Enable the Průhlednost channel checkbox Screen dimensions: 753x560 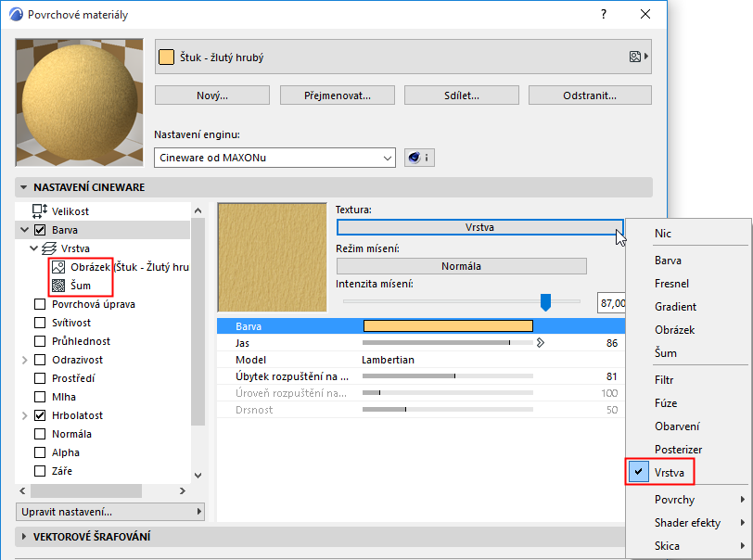(39, 340)
